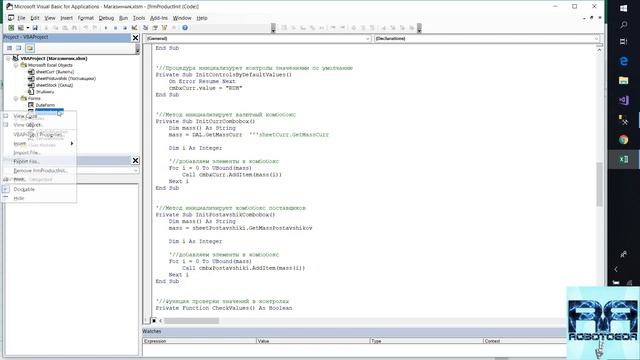This screenshot has height=360, width=640.
Task: Click the Value column header in Watches
Action: point(313,341)
